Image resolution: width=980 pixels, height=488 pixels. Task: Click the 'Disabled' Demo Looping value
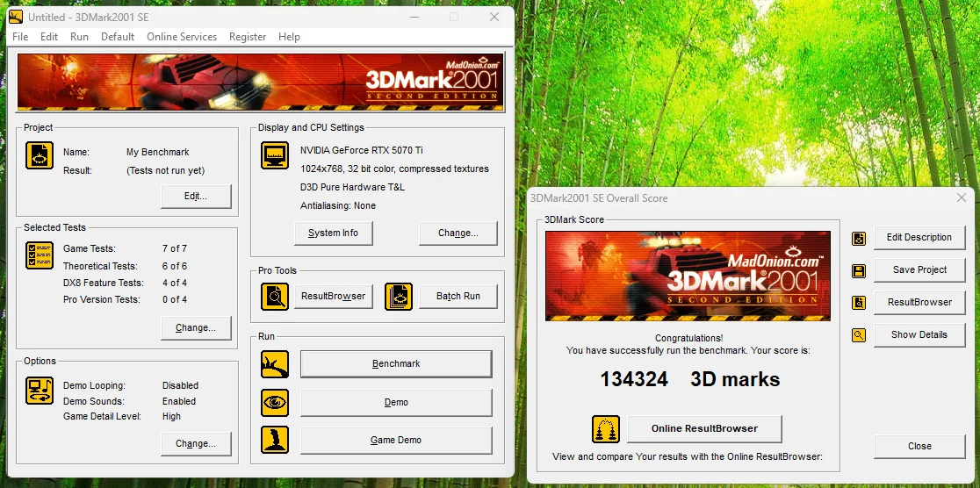[180, 385]
